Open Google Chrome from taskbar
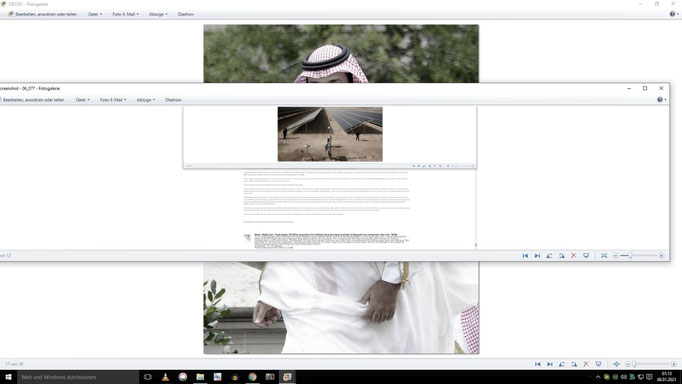 tap(252, 377)
